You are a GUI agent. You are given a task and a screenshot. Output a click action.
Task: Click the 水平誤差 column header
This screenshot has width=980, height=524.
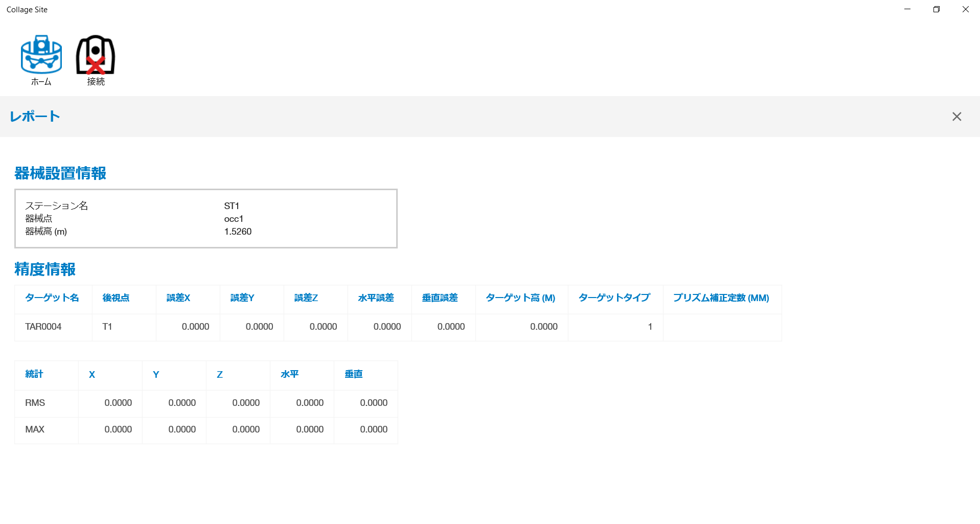click(x=376, y=298)
